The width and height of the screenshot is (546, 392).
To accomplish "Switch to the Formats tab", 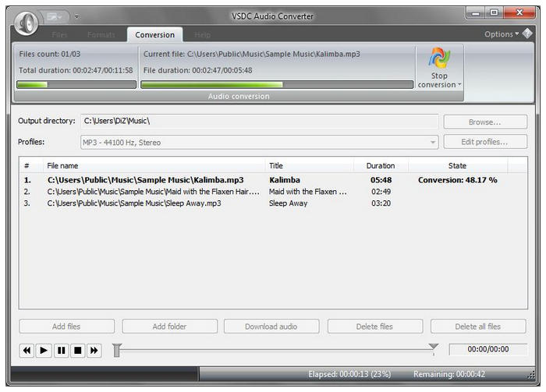I will (x=101, y=35).
